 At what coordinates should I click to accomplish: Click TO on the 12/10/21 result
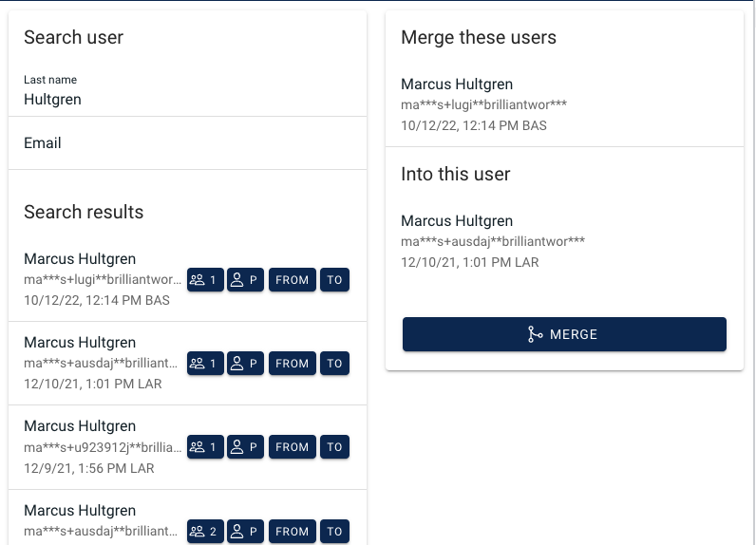(334, 364)
